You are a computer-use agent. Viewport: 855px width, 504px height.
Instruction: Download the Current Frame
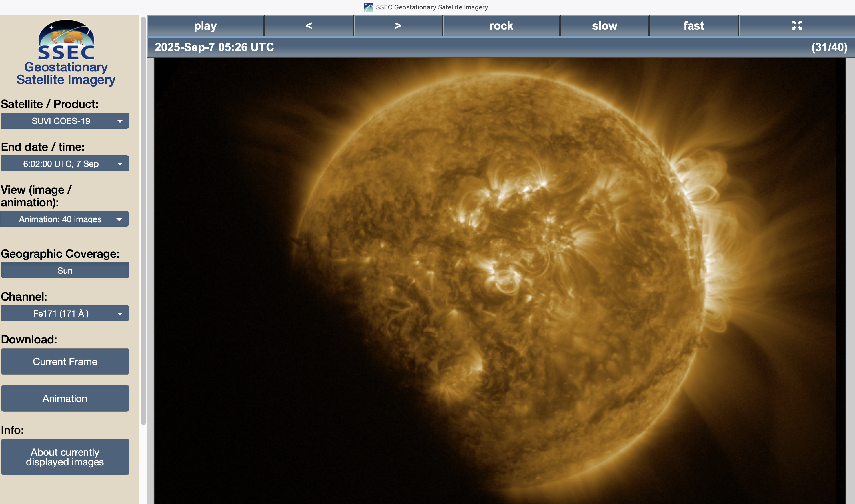tap(65, 361)
